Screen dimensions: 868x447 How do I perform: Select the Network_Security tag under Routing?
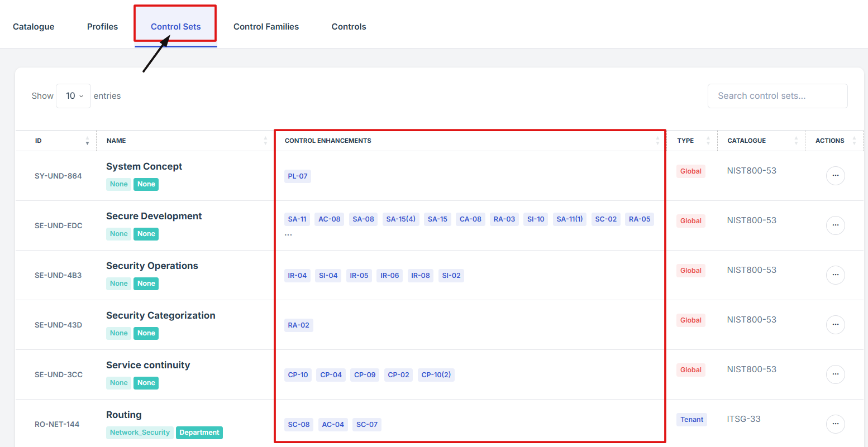click(x=140, y=432)
